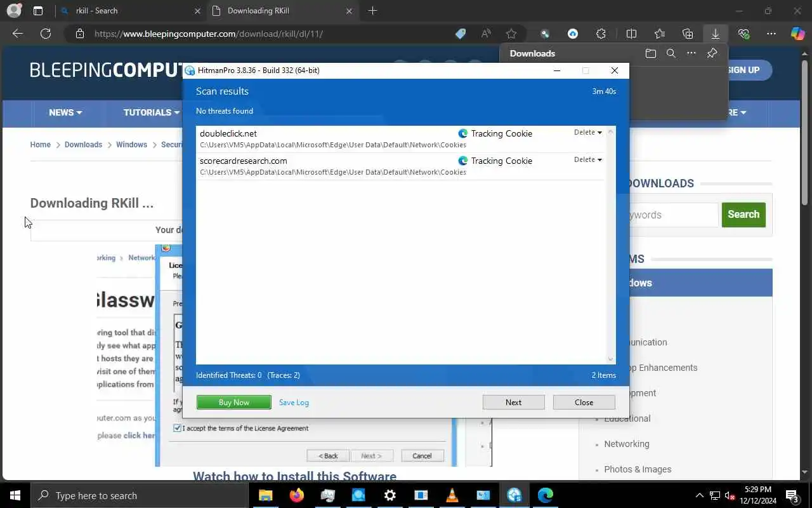Open HitmanPro taskbar icon
Image resolution: width=812 pixels, height=508 pixels.
pos(514,495)
